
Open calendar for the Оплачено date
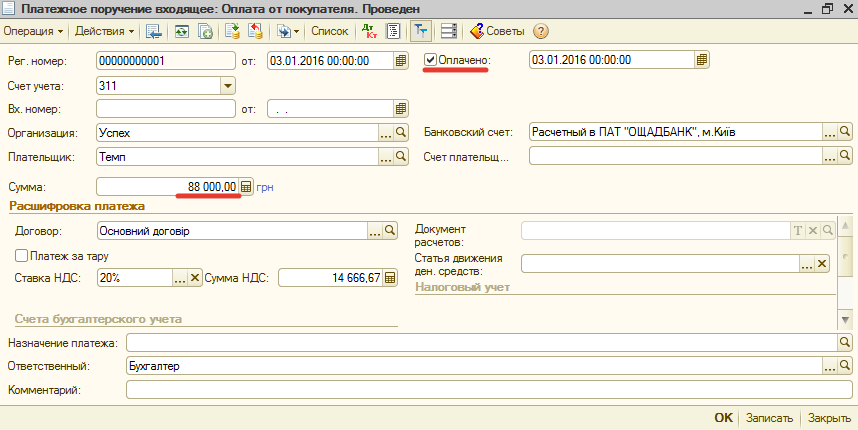[x=702, y=60]
